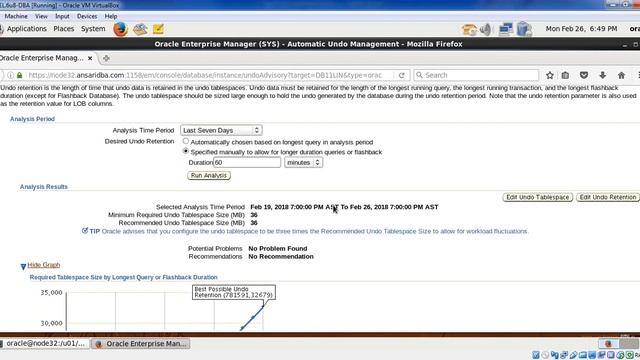Bookmark this page with the star icon
The height and width of the screenshot is (360, 640).
coord(550,75)
